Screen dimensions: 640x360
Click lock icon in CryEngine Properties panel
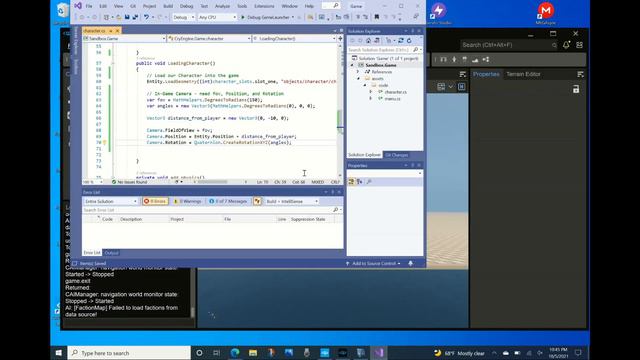click(x=576, y=89)
